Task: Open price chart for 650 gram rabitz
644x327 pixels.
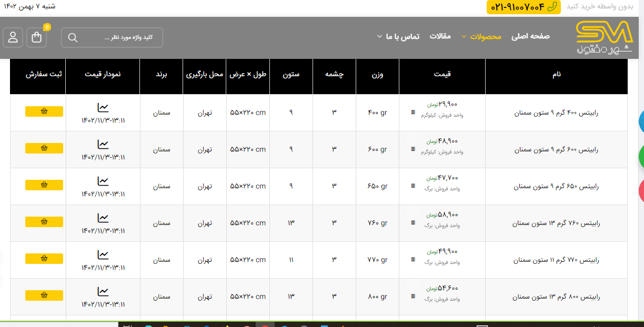Action: pos(103,181)
